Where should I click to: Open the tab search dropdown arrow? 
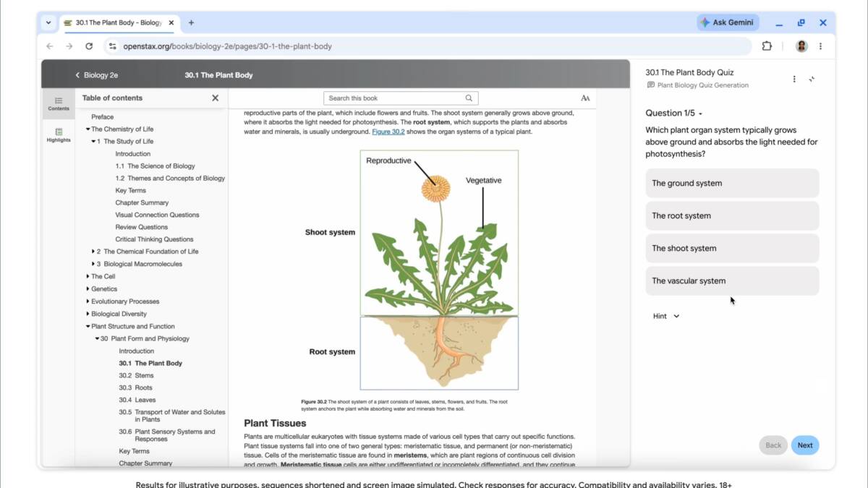coord(48,22)
